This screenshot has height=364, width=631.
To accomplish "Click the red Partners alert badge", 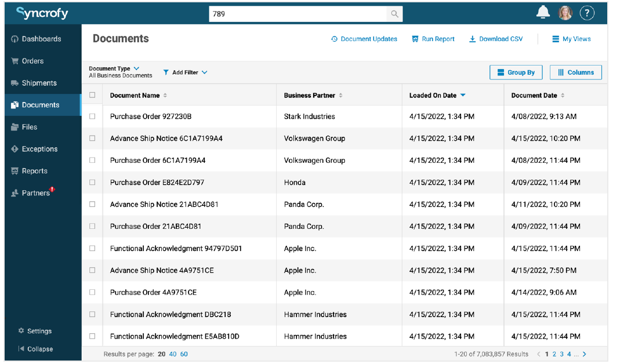I will coord(52,189).
